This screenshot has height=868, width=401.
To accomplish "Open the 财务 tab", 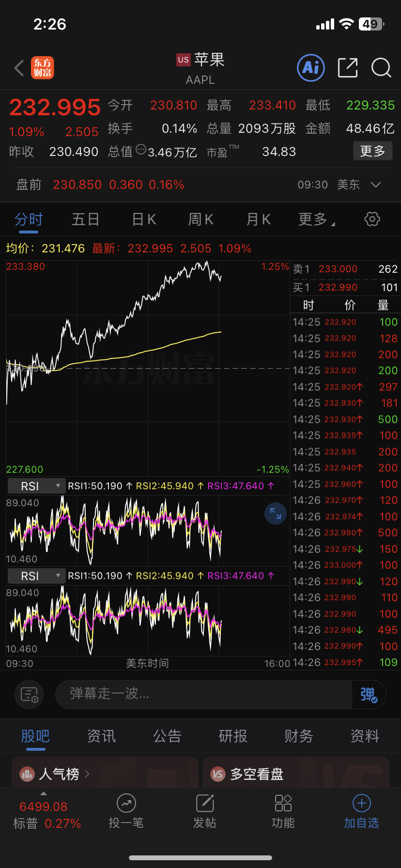I will pyautogui.click(x=299, y=736).
